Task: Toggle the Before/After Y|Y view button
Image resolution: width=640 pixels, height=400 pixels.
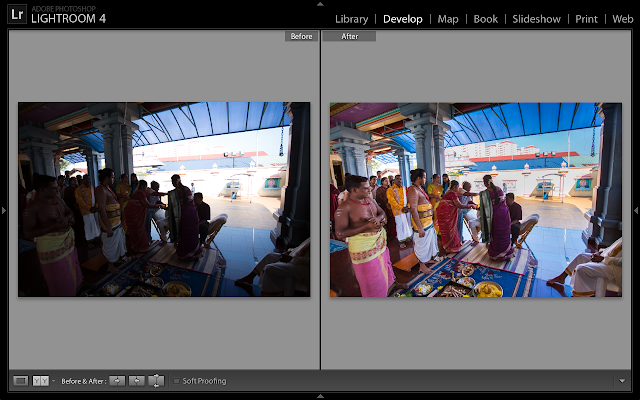Action: pos(40,381)
